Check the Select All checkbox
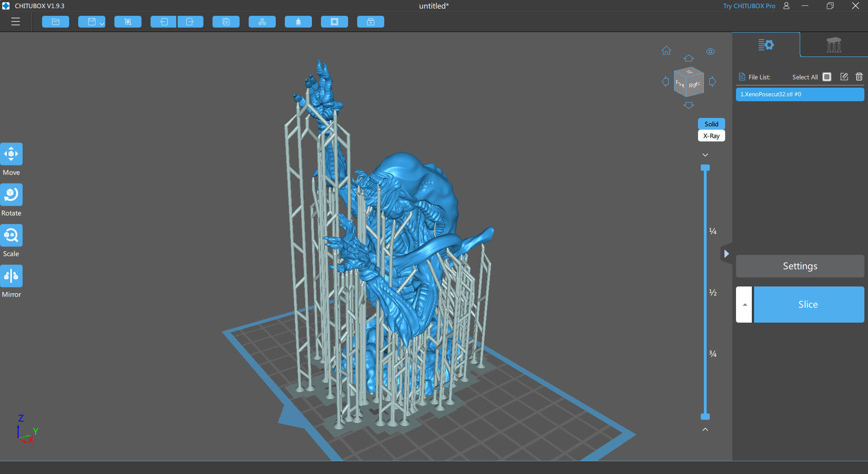868x474 pixels. coord(827,77)
